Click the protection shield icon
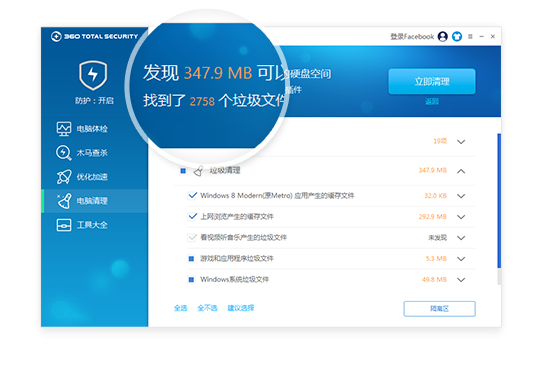Screen dimensions: 540x365 (x=93, y=75)
